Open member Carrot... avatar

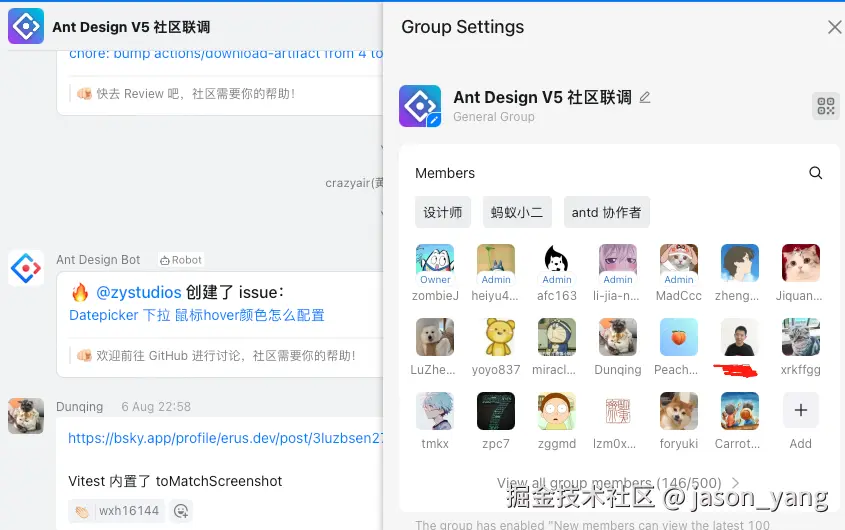(x=739, y=411)
